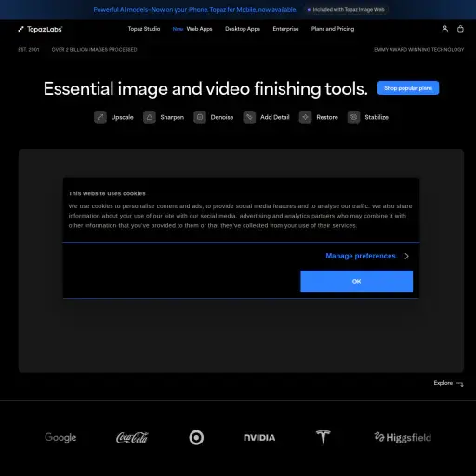
Task: Open the Enterprise menu
Action: pyautogui.click(x=285, y=29)
